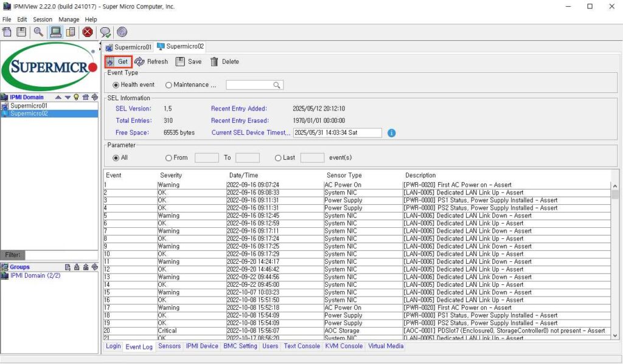The height and width of the screenshot is (364, 623).
Task: Open the Login bottom tab
Action: click(113, 346)
